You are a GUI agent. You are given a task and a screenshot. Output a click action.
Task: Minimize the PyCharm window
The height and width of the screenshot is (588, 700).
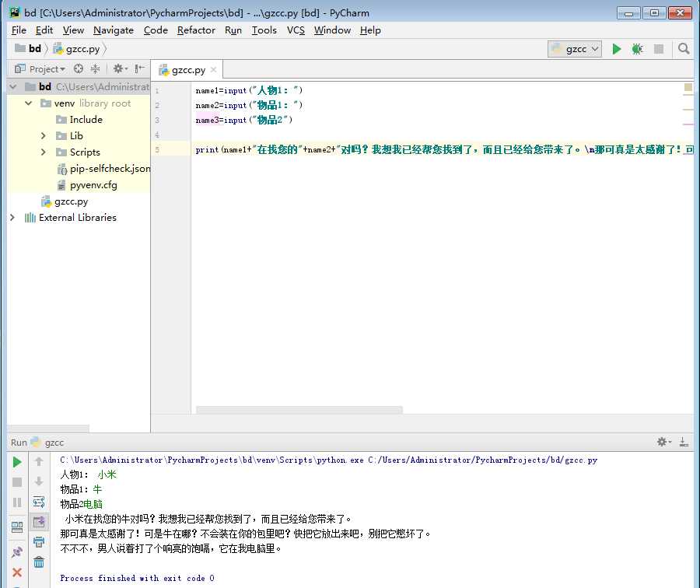[628, 12]
